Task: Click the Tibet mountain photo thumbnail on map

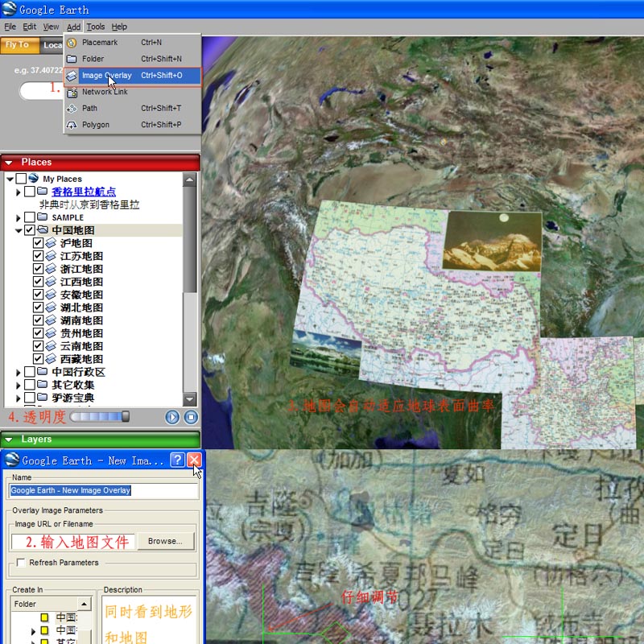Action: [x=492, y=241]
